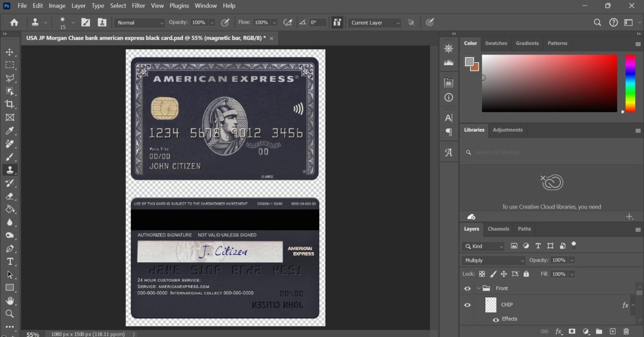Hide the CHIP layer

[x=467, y=305]
